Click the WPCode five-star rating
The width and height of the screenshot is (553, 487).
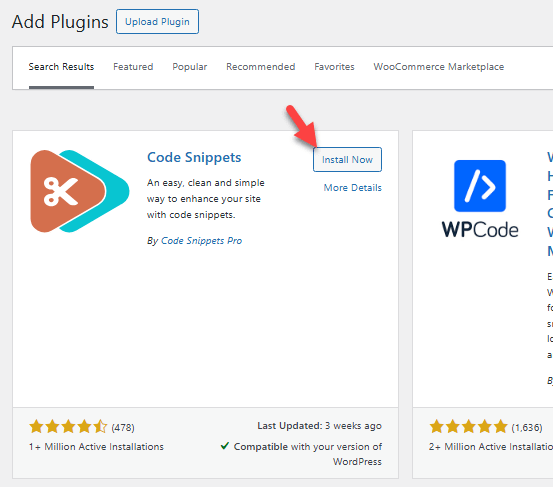click(468, 426)
